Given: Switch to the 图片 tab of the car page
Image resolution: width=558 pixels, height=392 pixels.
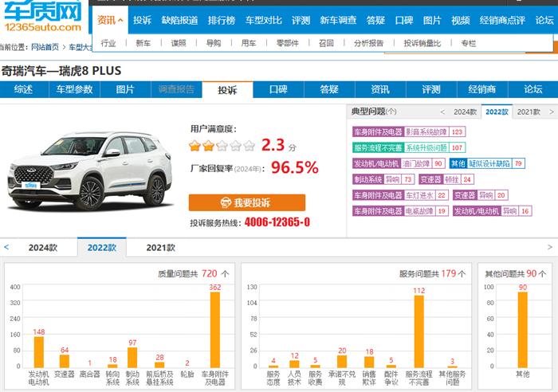Looking at the screenshot, I should 125,89.
